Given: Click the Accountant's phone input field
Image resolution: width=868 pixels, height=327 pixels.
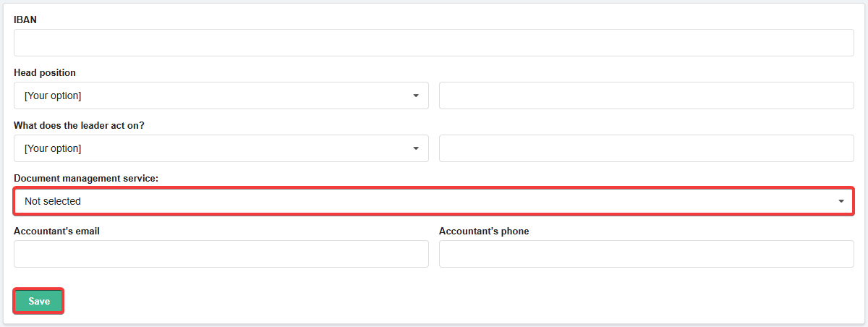Looking at the screenshot, I should pyautogui.click(x=646, y=254).
